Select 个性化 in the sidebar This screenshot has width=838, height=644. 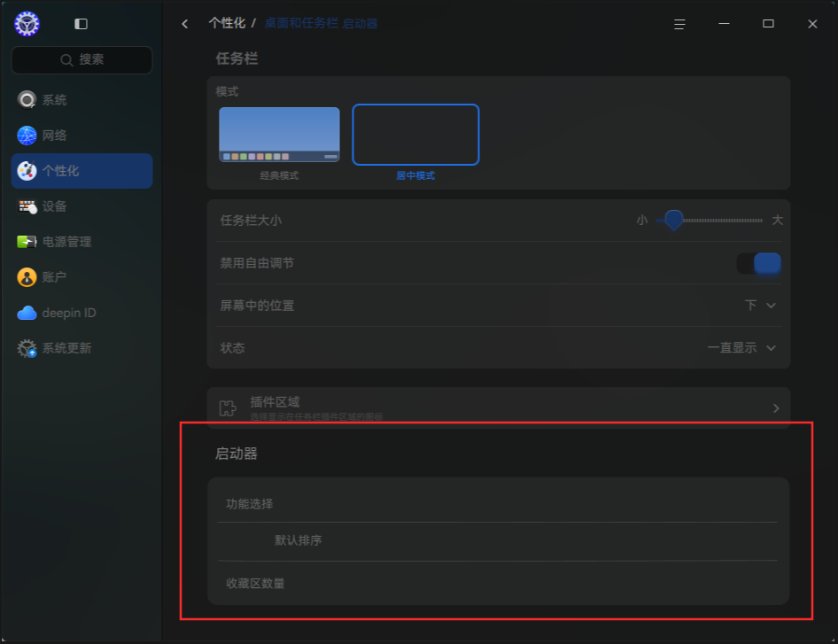click(x=81, y=171)
